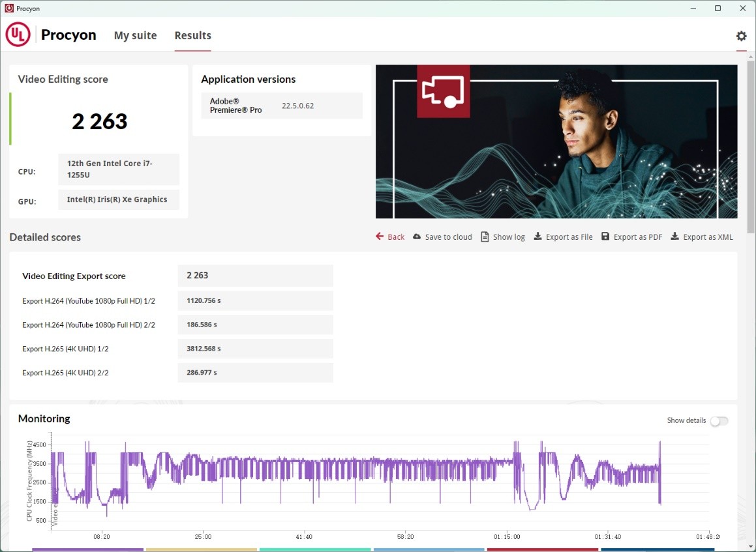Click the purple CPU clock frequency graph

pos(355,478)
